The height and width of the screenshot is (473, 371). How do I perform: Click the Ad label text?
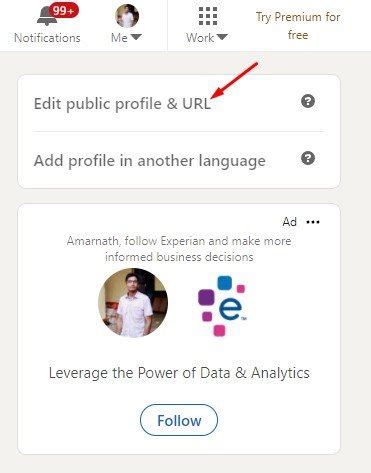[289, 222]
